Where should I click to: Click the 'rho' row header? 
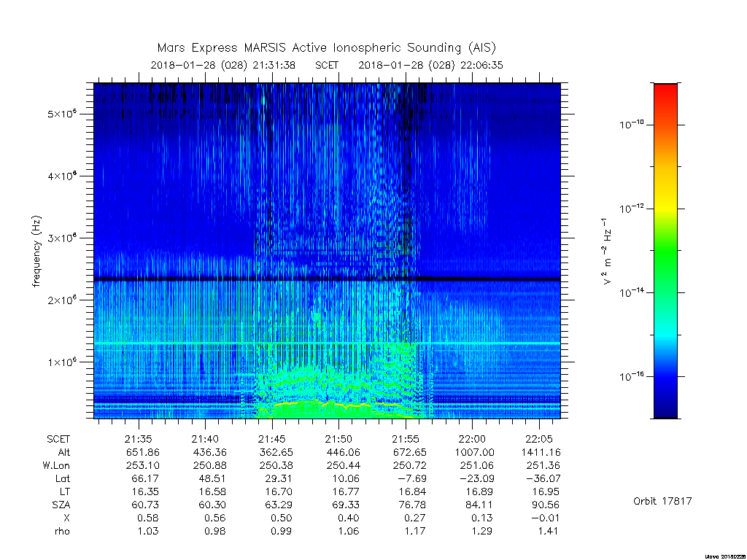(x=63, y=531)
